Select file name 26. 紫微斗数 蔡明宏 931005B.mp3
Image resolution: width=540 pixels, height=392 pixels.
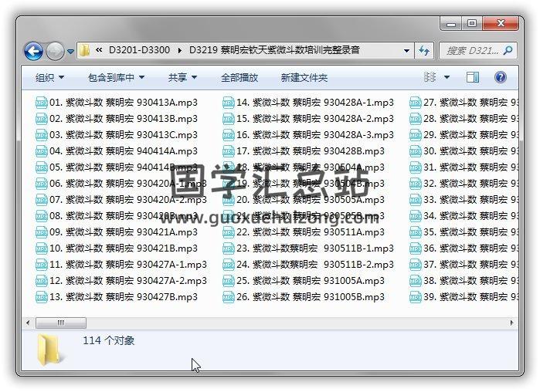pyautogui.click(x=311, y=297)
